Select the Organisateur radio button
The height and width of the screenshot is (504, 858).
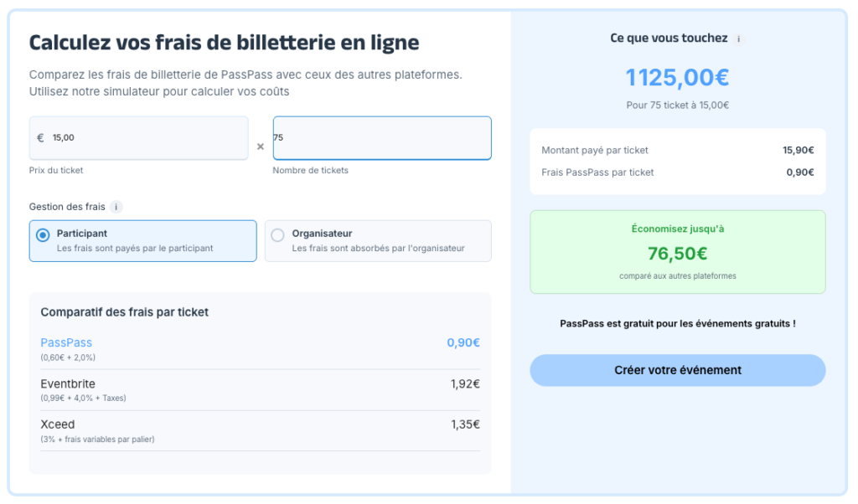coord(278,235)
